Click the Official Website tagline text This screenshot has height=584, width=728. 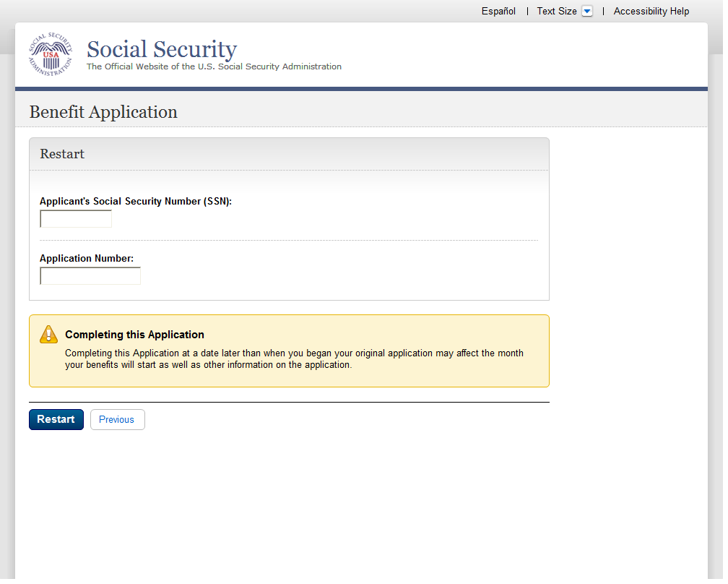point(214,66)
